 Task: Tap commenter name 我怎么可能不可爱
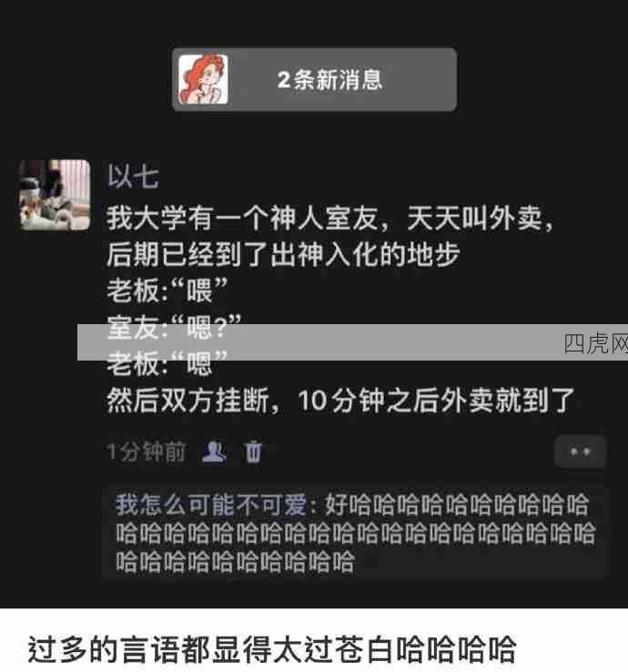coord(212,504)
